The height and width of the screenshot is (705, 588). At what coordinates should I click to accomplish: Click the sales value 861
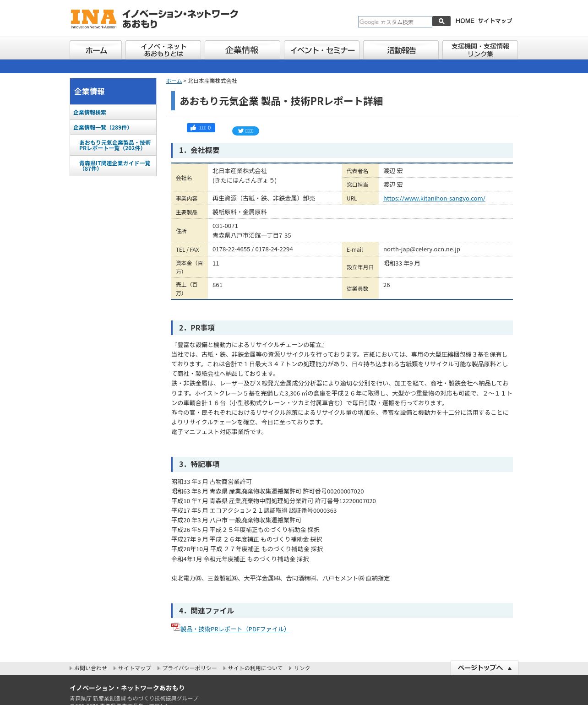(218, 285)
